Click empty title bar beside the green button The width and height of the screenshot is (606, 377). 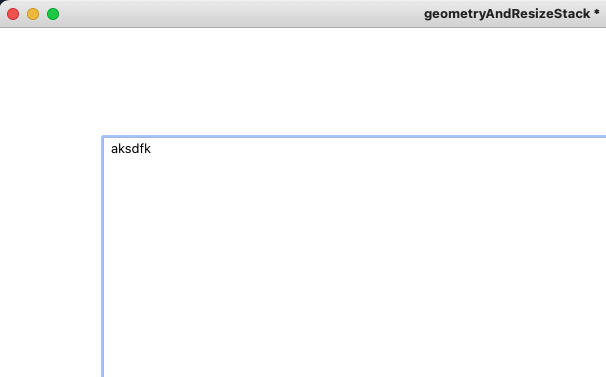(155, 14)
